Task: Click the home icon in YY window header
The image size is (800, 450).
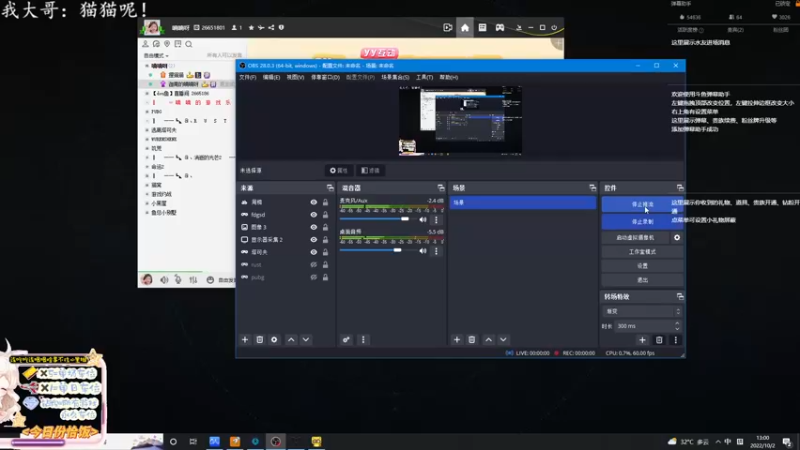Action: [x=465, y=28]
